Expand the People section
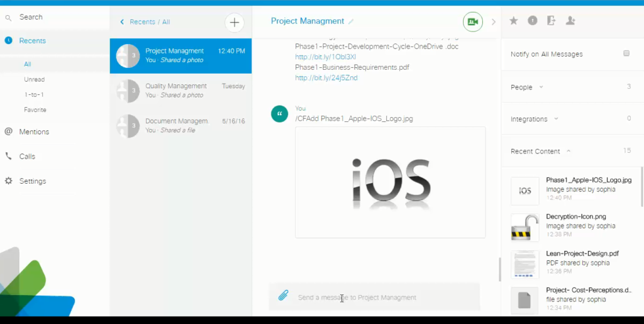This screenshot has height=324, width=644. pyautogui.click(x=541, y=87)
